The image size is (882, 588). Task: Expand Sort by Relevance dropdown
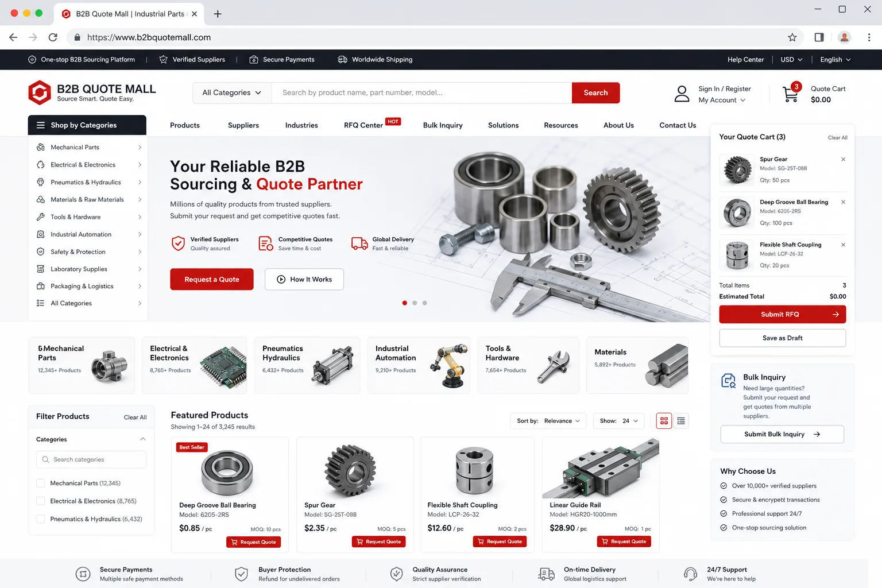(x=548, y=421)
